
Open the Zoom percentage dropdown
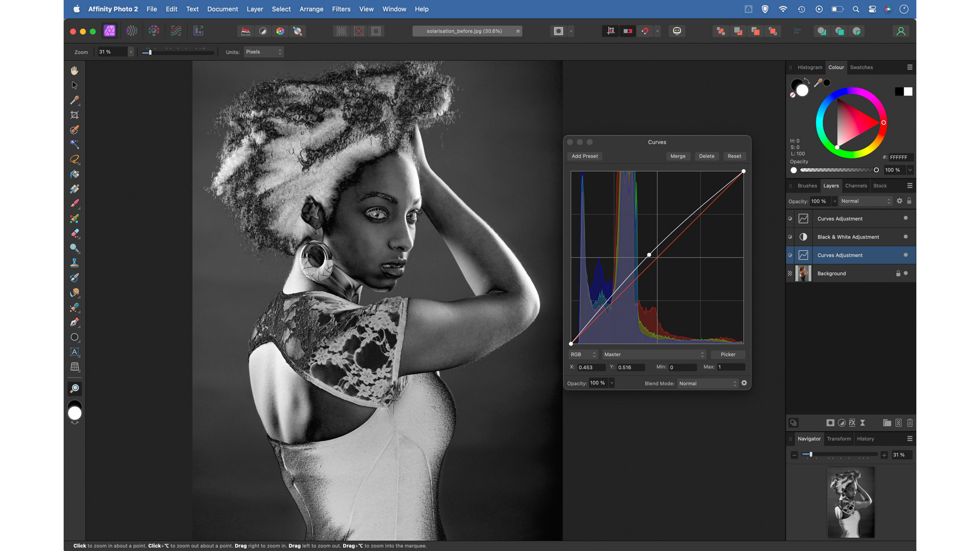131,52
